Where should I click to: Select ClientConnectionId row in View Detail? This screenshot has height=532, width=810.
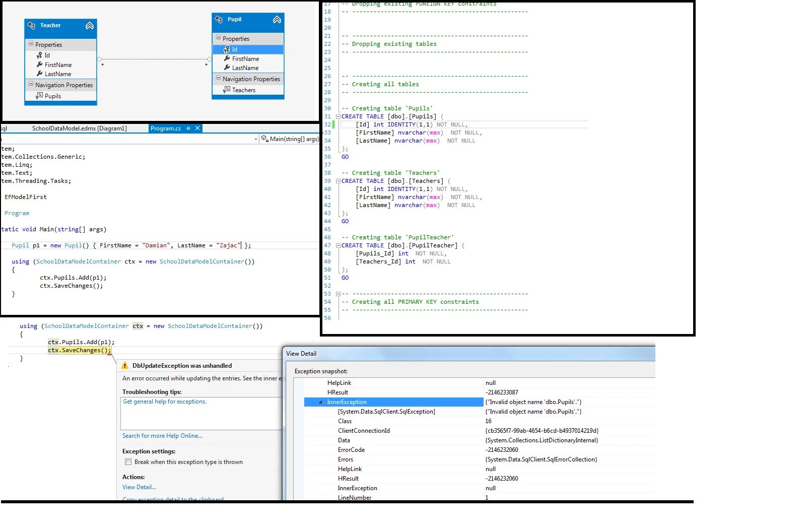(x=479, y=431)
